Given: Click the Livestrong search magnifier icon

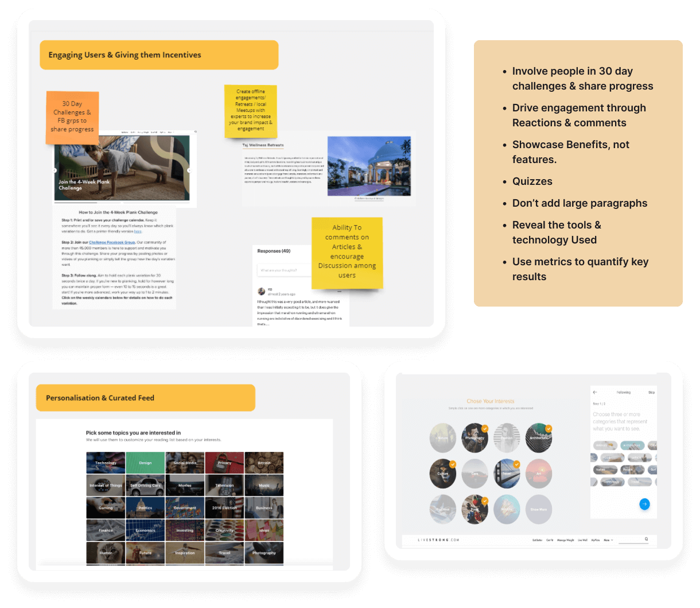Looking at the screenshot, I should tap(646, 539).
